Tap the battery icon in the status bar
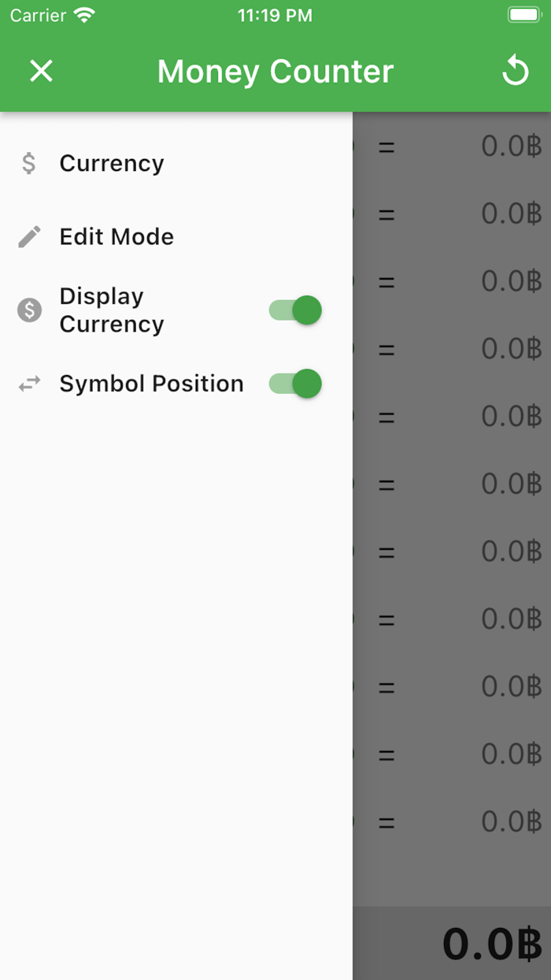Screen dimensions: 551x980 tap(523, 13)
